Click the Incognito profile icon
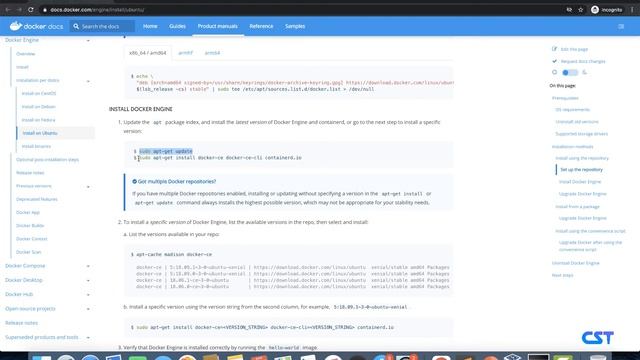 point(595,10)
